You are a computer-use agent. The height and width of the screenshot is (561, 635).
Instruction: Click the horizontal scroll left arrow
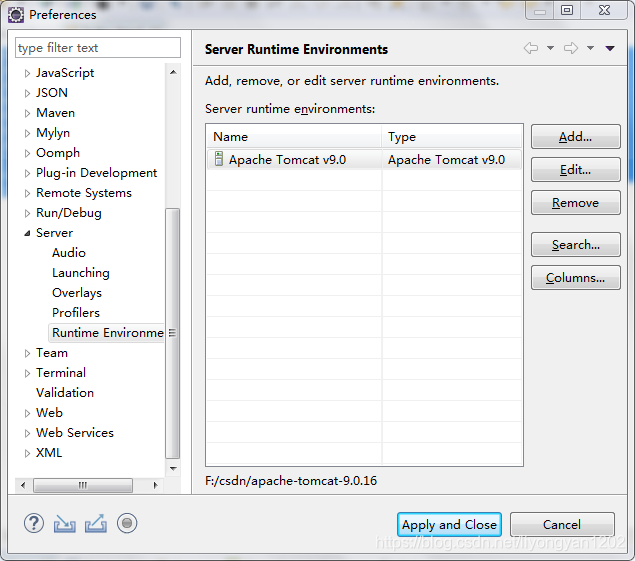(x=23, y=485)
